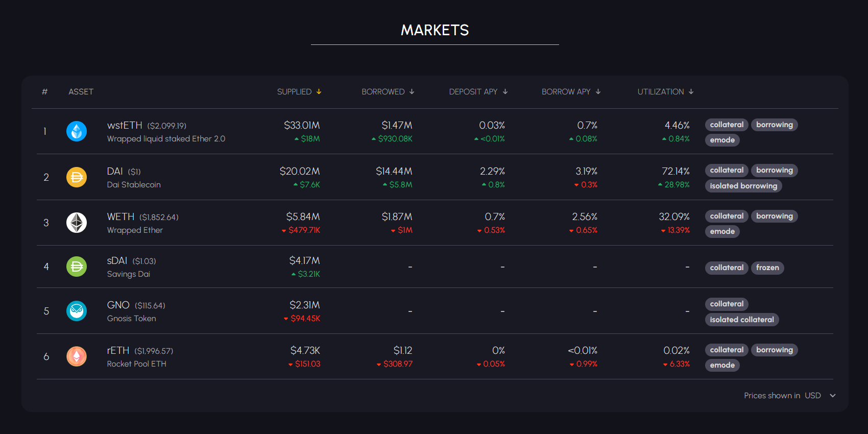Click WETH collateral tag
868x434 pixels.
(727, 216)
